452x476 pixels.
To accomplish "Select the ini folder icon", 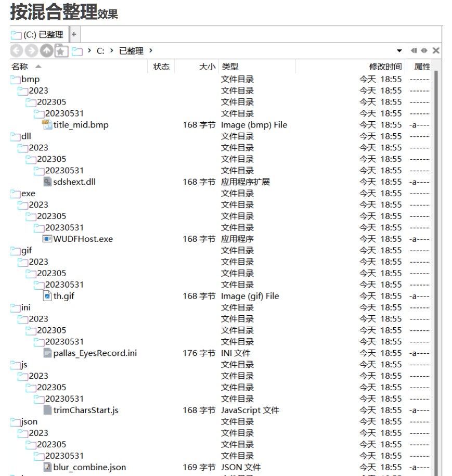I will [16, 308].
